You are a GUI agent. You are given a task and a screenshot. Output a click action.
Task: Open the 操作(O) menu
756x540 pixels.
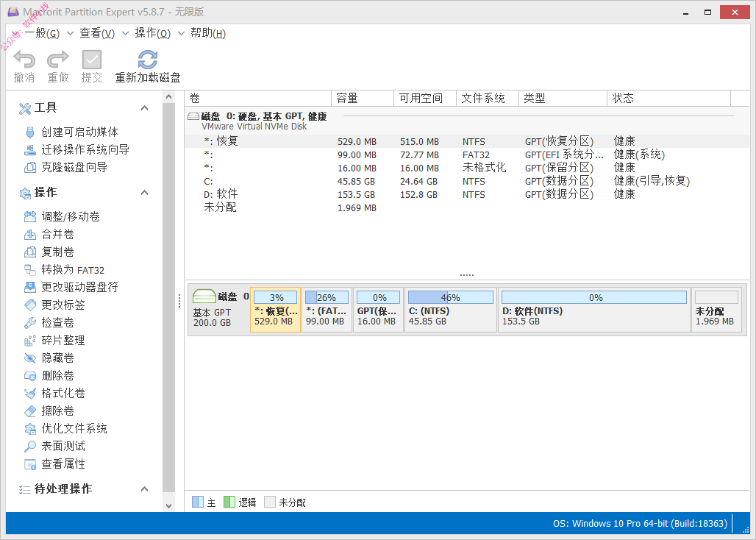click(152, 33)
